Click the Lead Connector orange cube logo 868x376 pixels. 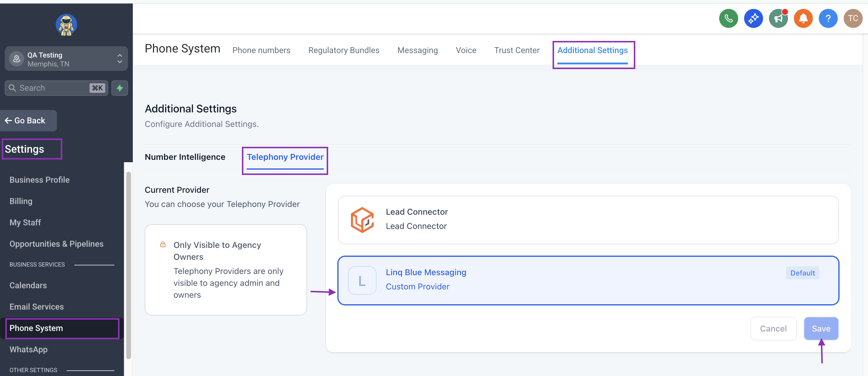point(362,220)
